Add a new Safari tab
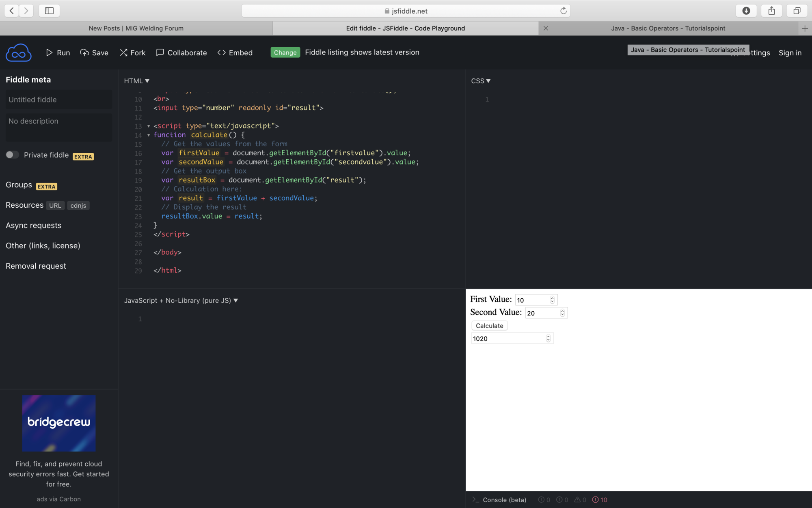The image size is (812, 508). 805,28
